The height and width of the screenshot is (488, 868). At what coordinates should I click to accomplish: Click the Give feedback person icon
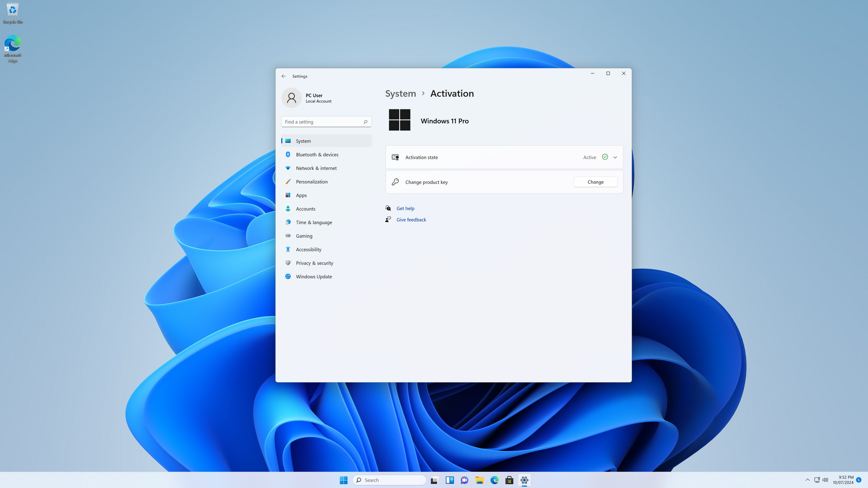click(388, 220)
